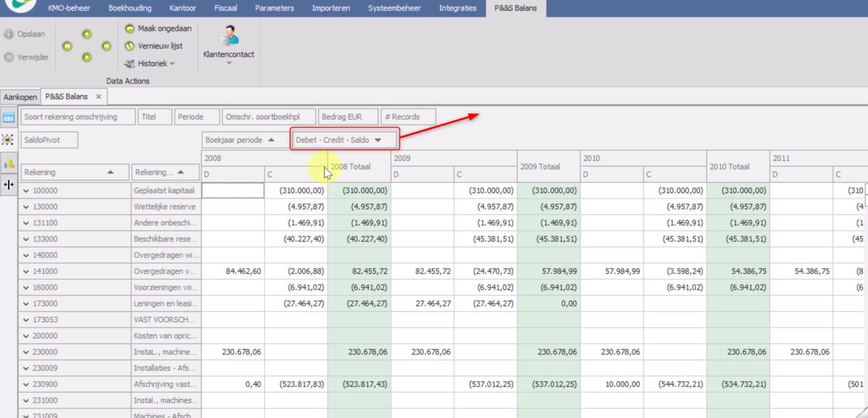Go to the previous record arrow
The image size is (868, 418).
86,35
